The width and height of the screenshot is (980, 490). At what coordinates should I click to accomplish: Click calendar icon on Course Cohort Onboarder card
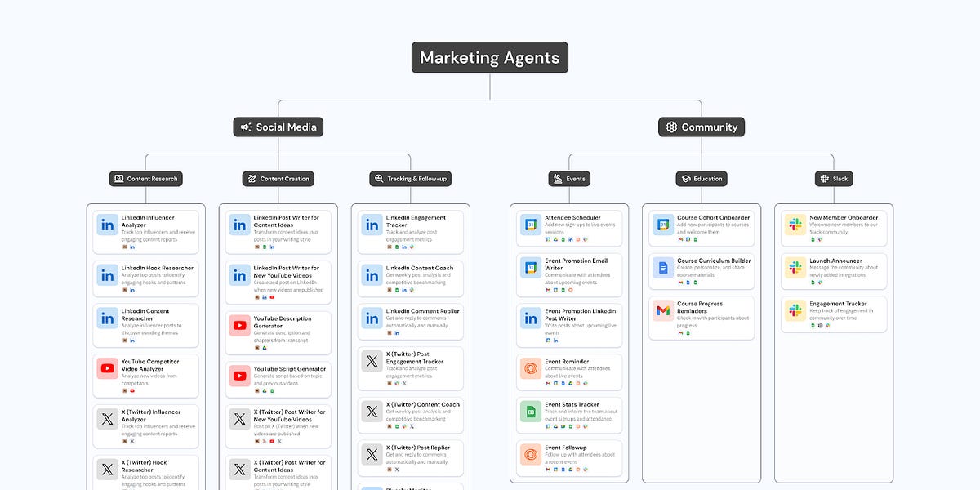click(x=662, y=225)
